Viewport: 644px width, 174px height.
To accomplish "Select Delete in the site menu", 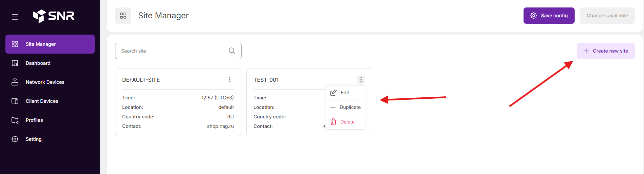I will (347, 122).
